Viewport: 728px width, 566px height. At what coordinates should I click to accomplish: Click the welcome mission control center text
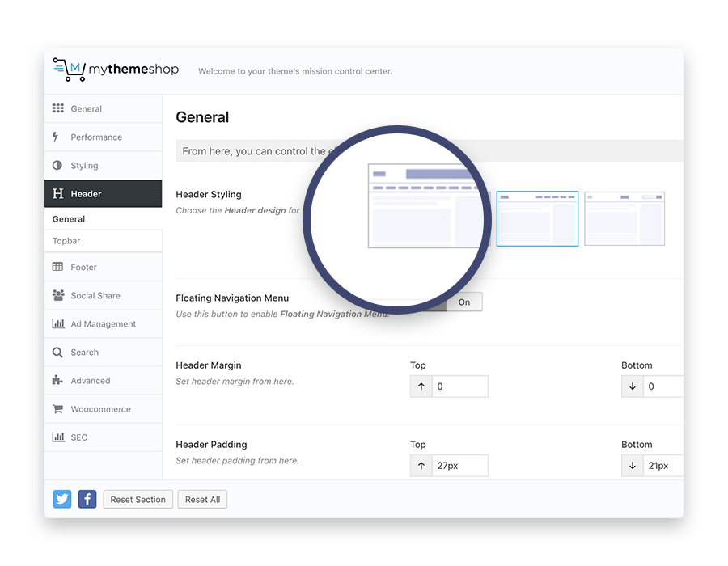pyautogui.click(x=295, y=71)
